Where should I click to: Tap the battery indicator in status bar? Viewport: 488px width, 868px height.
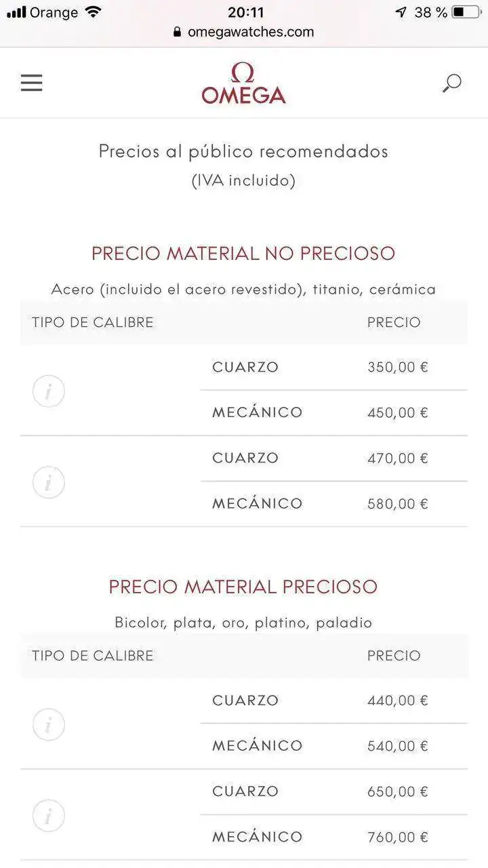[466, 12]
